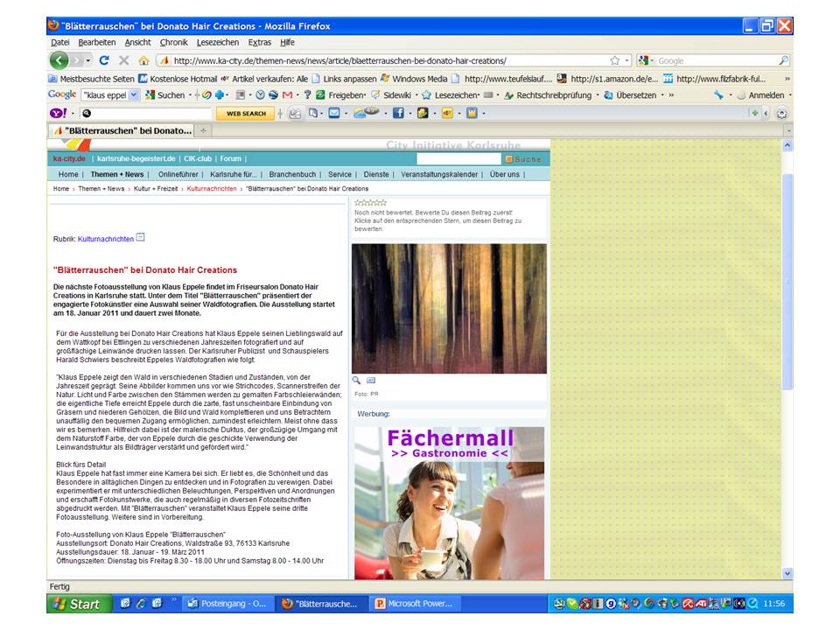Expand the search engine selector dropdown
This screenshot has width=840, height=630.
[x=647, y=60]
